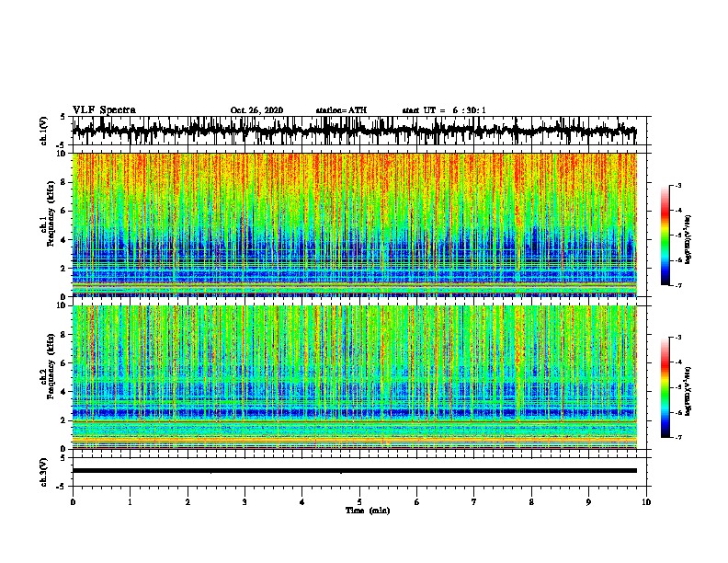Click the "station= ATH" header label

pos(341,110)
